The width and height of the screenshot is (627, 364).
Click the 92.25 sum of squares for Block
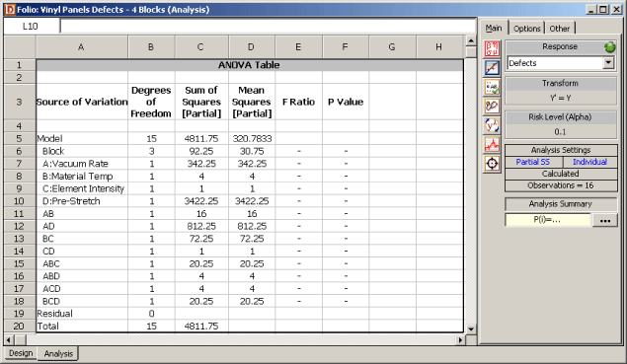[201, 152]
